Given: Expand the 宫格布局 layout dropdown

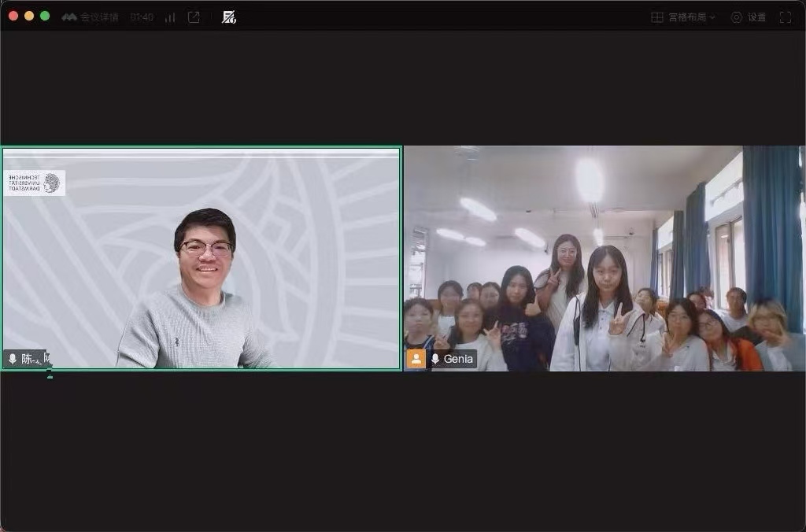Looking at the screenshot, I should [686, 17].
